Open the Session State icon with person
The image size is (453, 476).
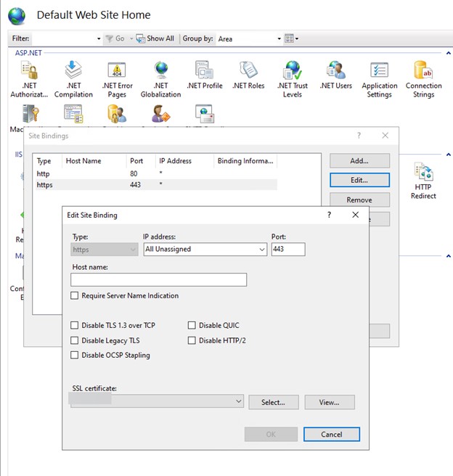[x=161, y=114]
